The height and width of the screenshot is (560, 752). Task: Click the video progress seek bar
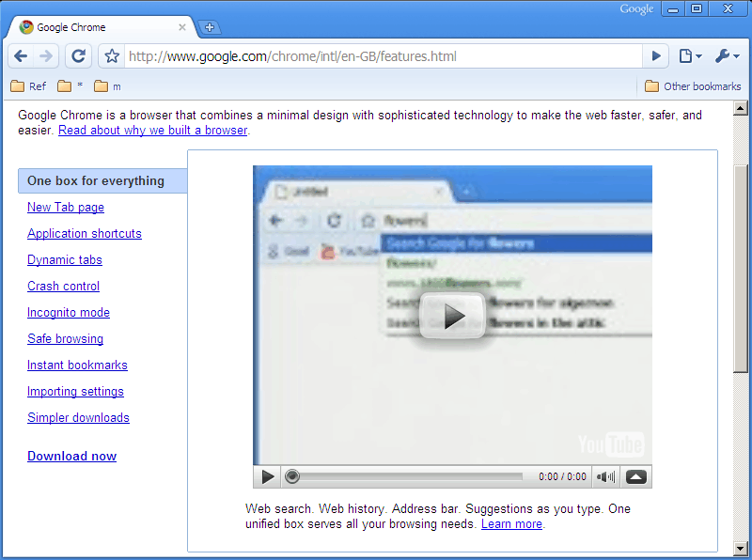[x=404, y=476]
